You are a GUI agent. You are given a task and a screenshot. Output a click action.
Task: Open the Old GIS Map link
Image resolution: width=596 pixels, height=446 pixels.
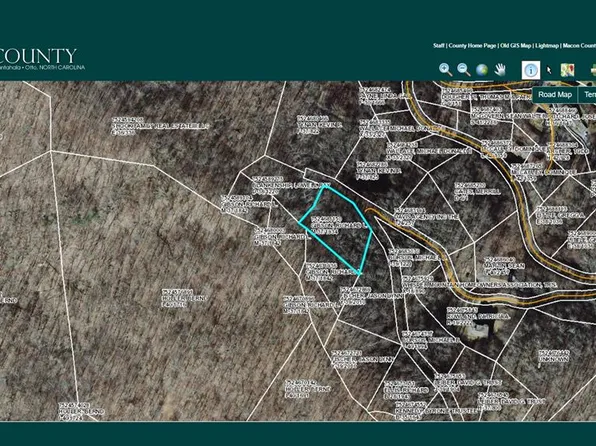515,46
